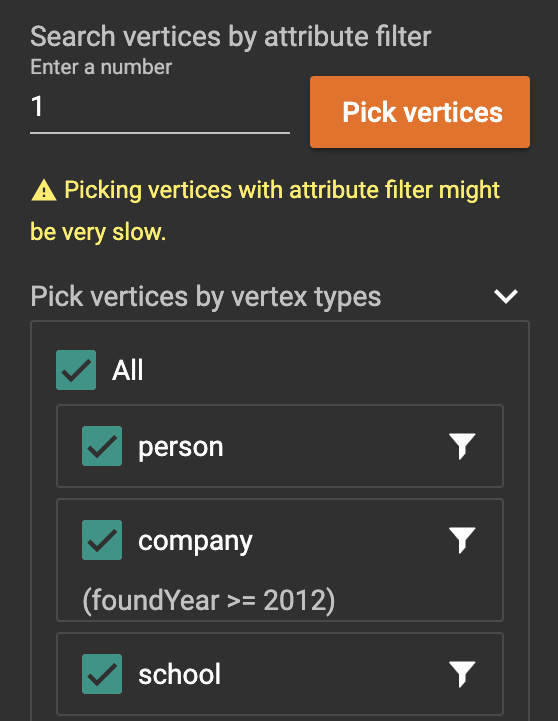Click the Pick vertices orange button

pyautogui.click(x=420, y=112)
